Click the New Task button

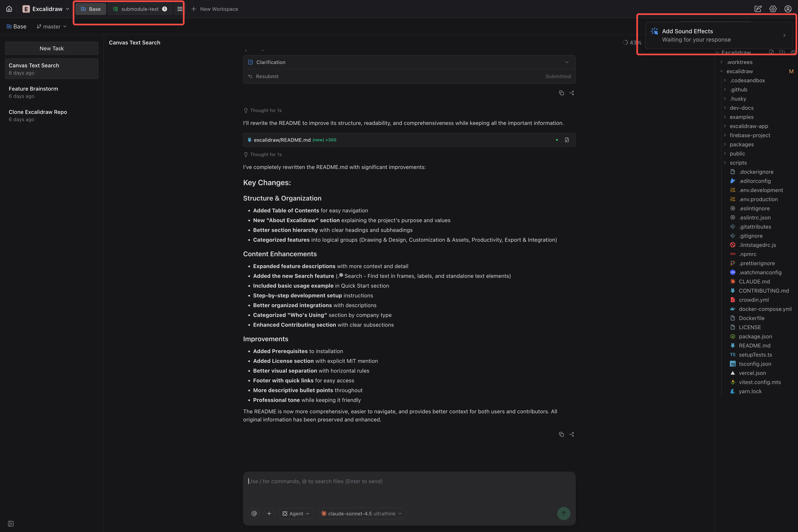point(52,48)
